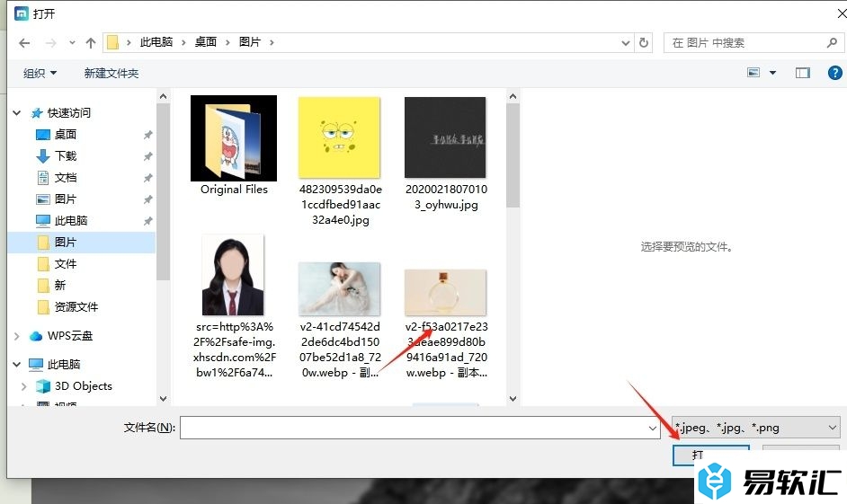Click the folder icon in address bar
The width and height of the screenshot is (847, 504).
[x=112, y=42]
